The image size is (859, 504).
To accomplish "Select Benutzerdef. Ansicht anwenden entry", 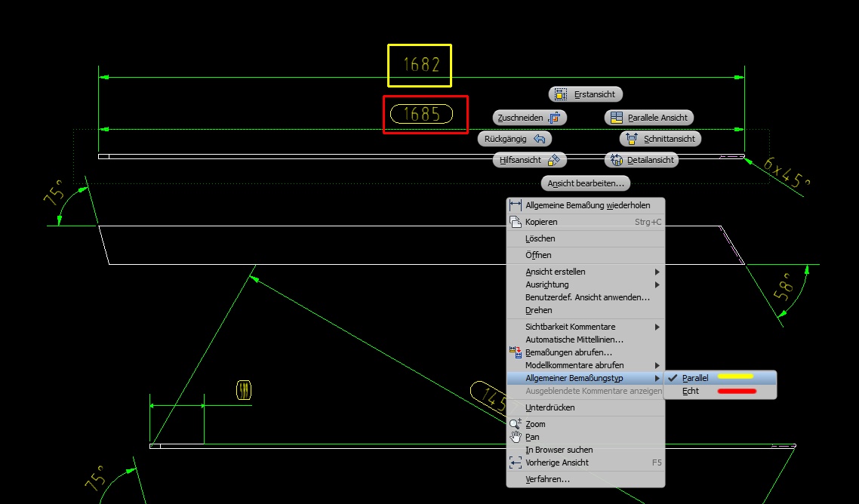I will pyautogui.click(x=586, y=297).
